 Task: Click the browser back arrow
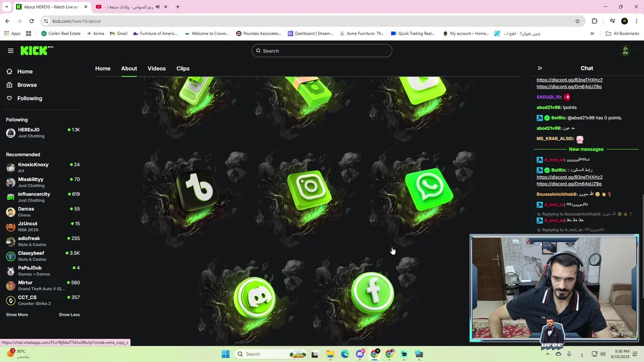pyautogui.click(x=7, y=21)
